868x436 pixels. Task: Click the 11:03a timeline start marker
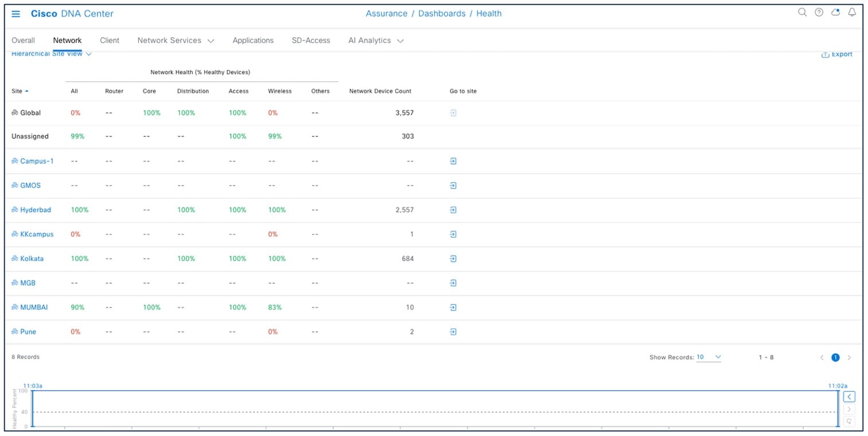tap(32, 386)
